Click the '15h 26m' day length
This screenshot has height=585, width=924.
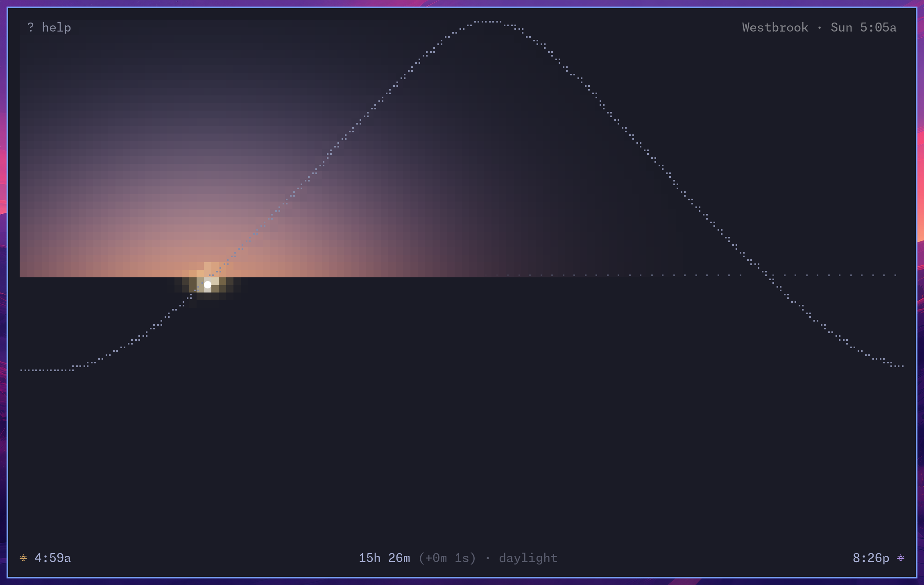[x=384, y=558]
